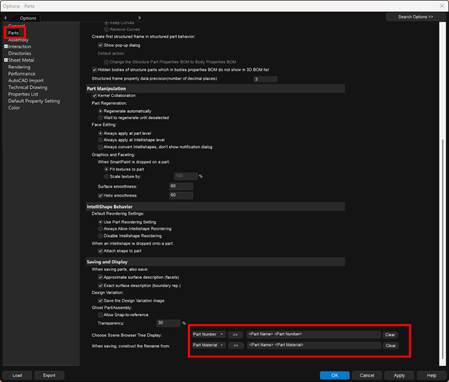Open the Part Number dropdown
The width and height of the screenshot is (449, 382).
208,334
